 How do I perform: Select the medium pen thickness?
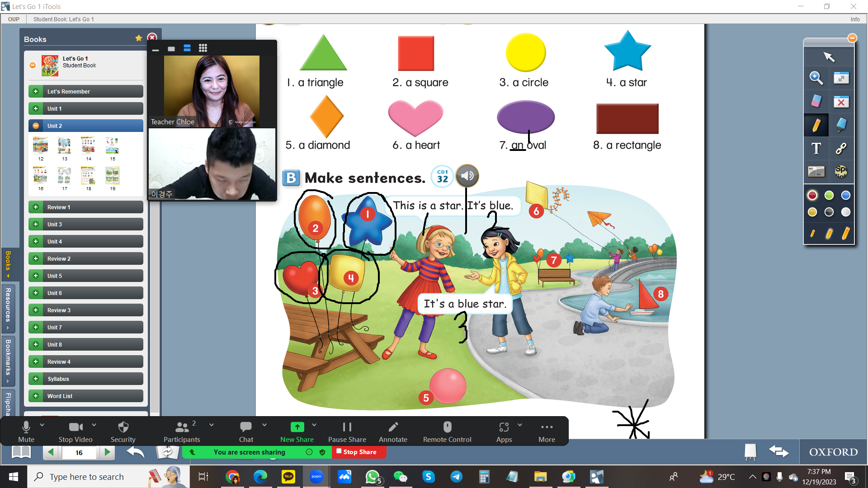pos(829,233)
